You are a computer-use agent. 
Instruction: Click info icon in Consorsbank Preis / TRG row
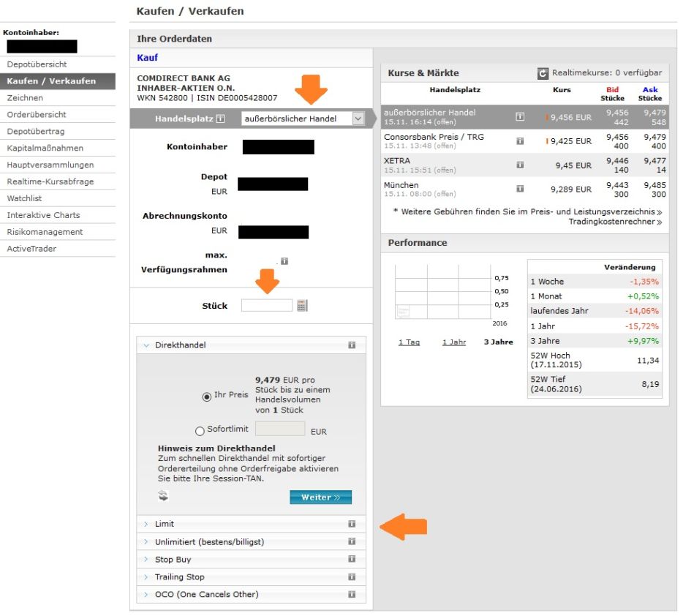520,141
